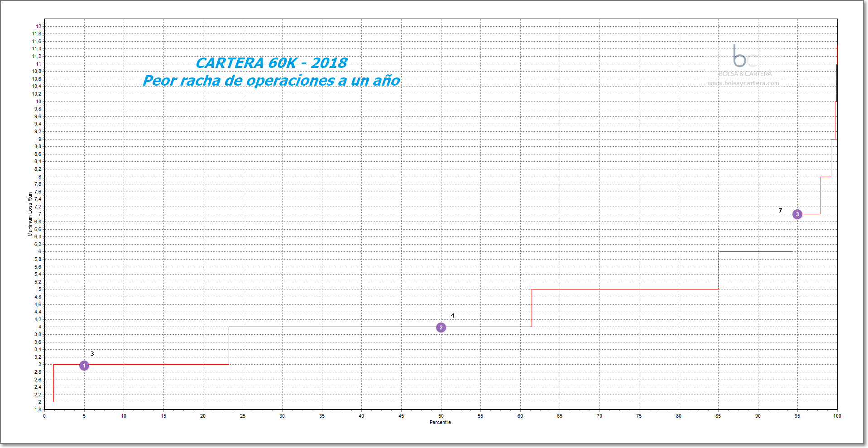The height and width of the screenshot is (448, 868).
Task: Click purple marker number 1
Action: coord(84,366)
